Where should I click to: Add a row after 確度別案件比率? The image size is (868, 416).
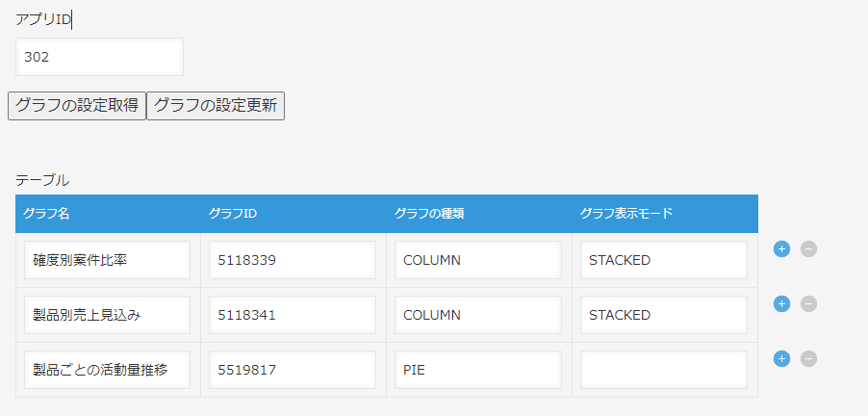781,249
